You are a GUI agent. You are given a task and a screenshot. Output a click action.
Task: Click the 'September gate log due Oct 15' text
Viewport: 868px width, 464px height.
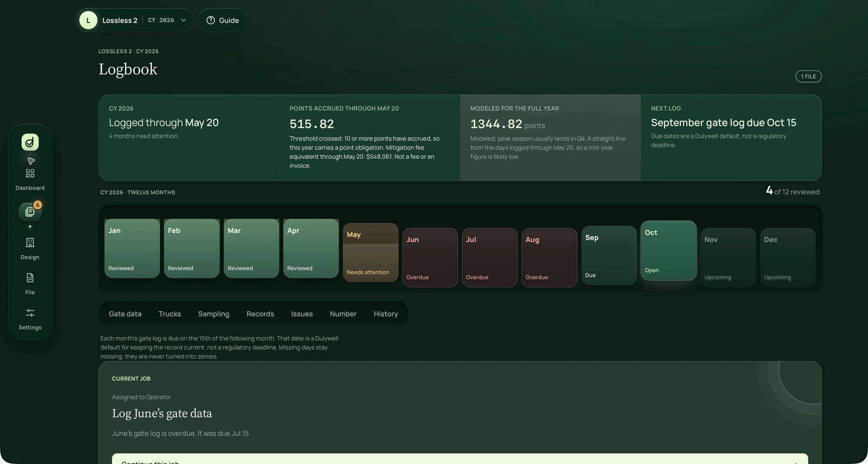coord(723,122)
